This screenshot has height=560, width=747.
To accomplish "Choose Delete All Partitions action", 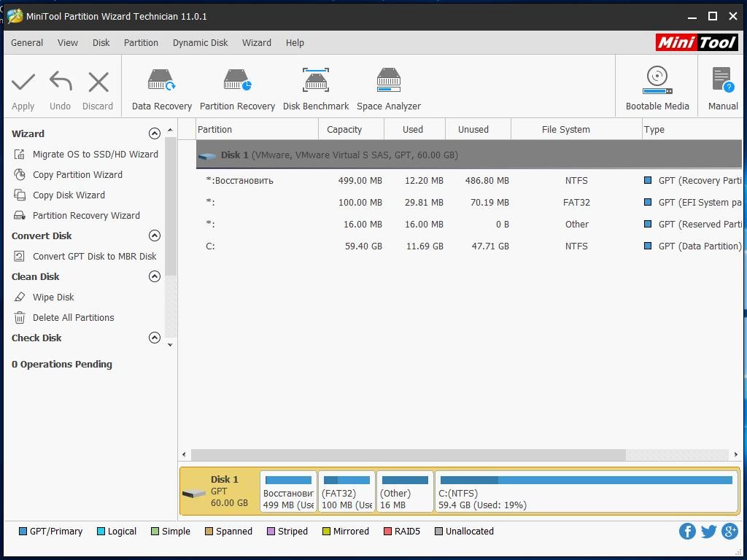I will pyautogui.click(x=74, y=318).
